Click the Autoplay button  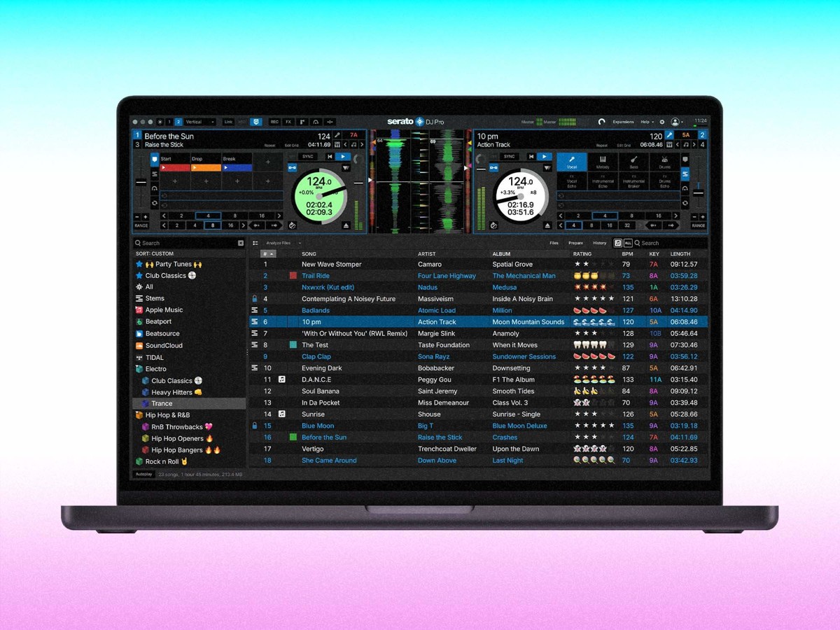coord(143,474)
